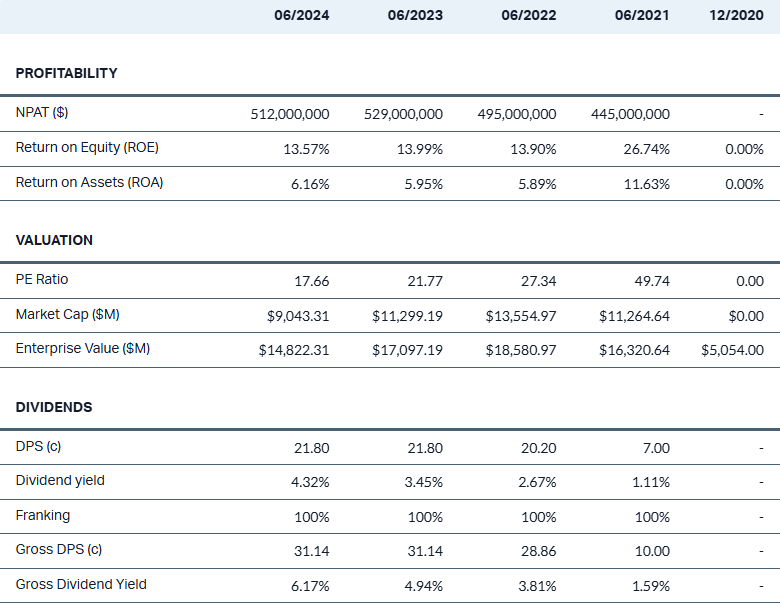This screenshot has height=603, width=780.
Task: Click the 06/2024 column header
Action: [301, 16]
